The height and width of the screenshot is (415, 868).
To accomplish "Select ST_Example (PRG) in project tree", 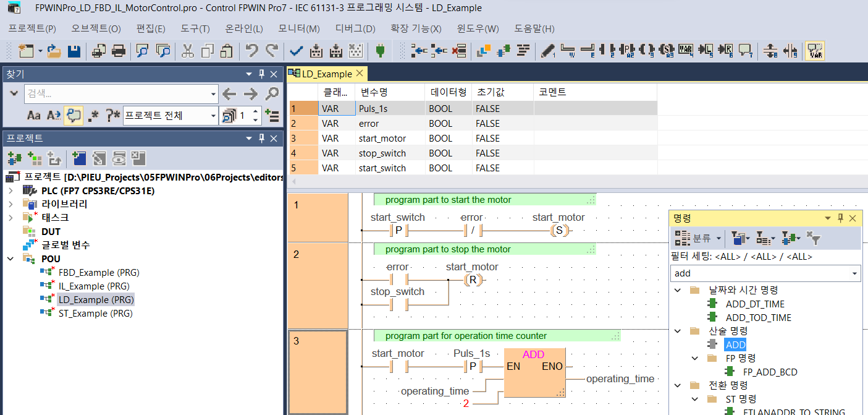I will 95,313.
